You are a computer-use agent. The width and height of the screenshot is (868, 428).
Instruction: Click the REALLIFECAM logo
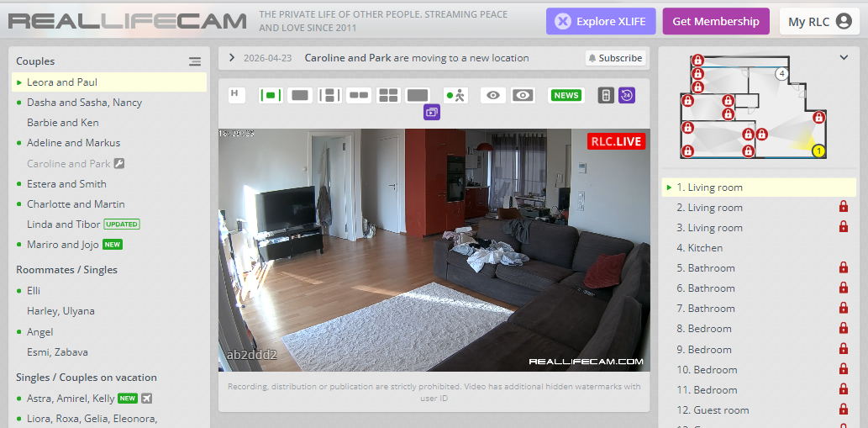(128, 21)
